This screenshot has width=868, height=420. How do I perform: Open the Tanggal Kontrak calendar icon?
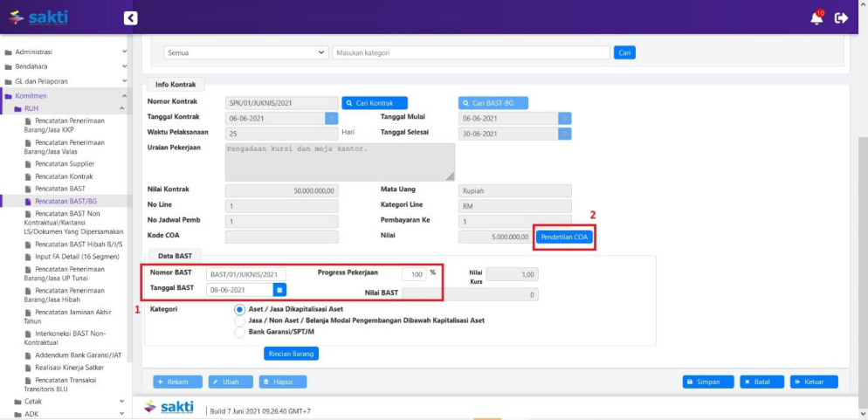tap(332, 119)
